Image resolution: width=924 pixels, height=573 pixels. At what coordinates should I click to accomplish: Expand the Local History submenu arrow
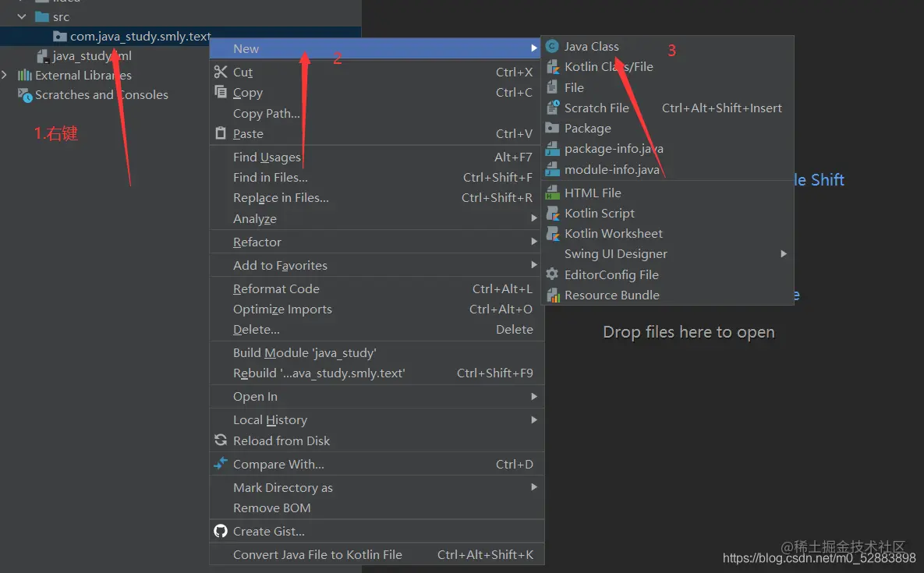pos(534,420)
